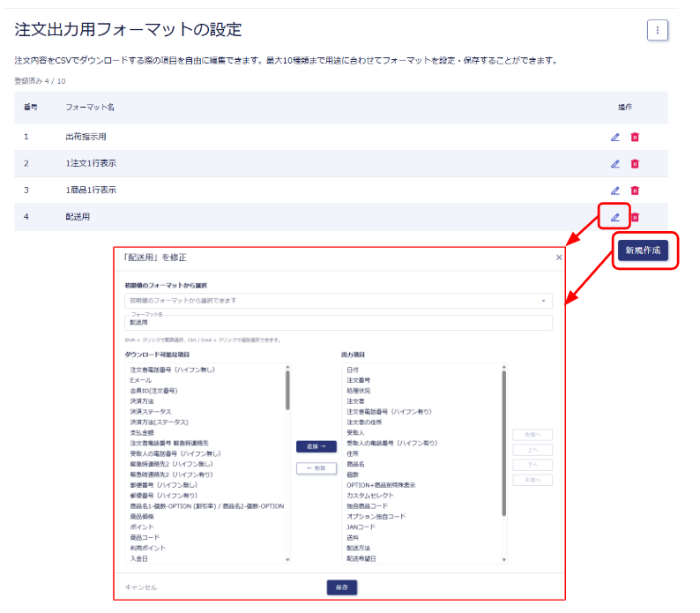Select 商品価格 in available items
Screen dimensions: 700x613
[142, 517]
